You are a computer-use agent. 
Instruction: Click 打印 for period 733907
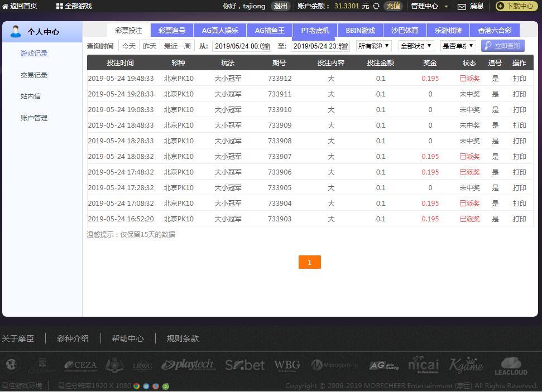[x=519, y=157]
